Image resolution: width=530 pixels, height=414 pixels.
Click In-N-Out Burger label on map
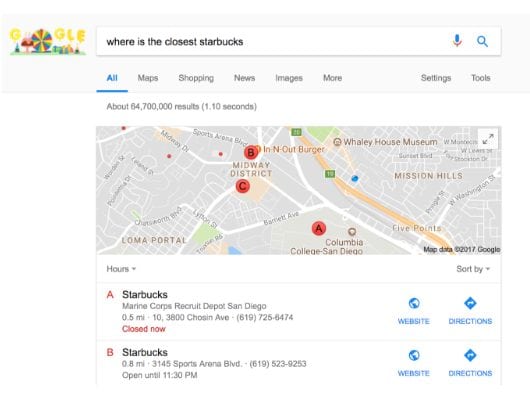coord(293,149)
